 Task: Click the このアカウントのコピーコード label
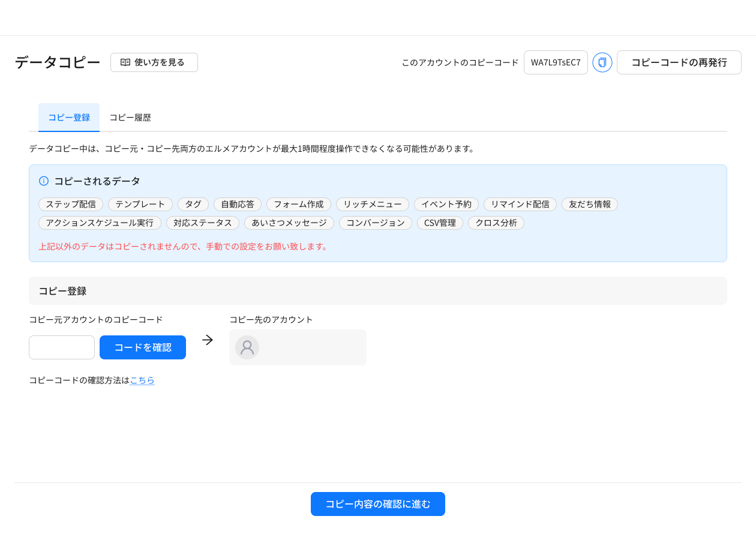tap(460, 62)
